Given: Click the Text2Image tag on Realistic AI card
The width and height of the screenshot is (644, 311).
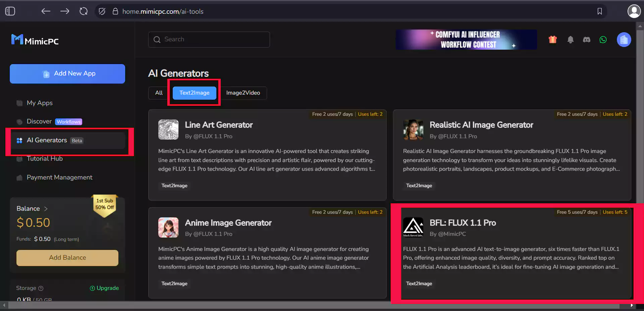Looking at the screenshot, I should tap(419, 186).
